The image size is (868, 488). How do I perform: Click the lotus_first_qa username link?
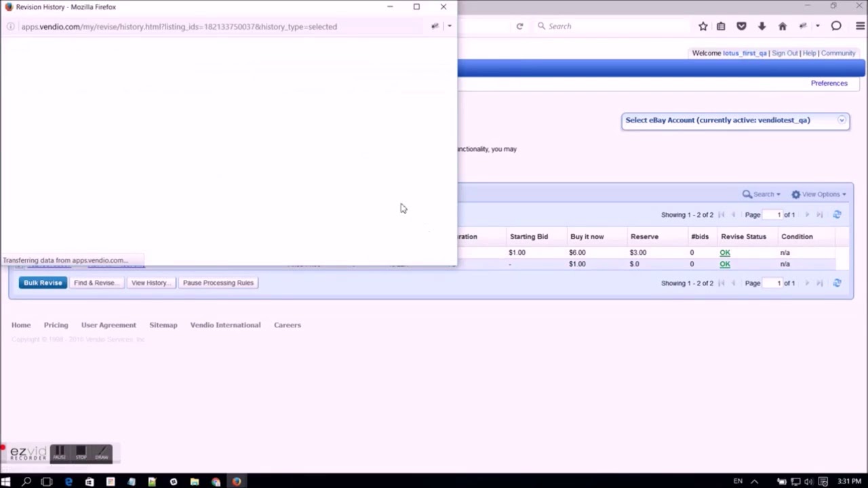tap(745, 53)
